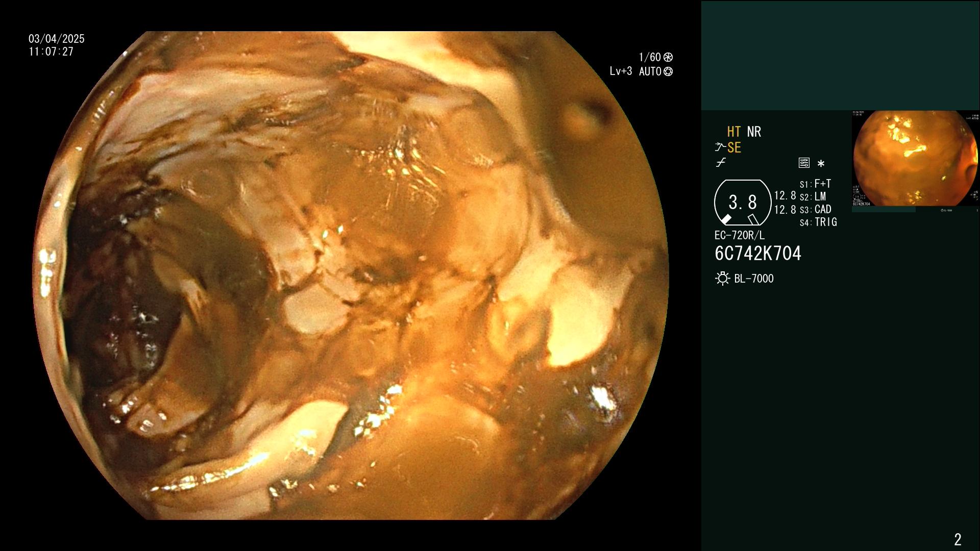Screen dimensions: 980x551
Task: Select the S2: LM switch assignment
Action: pos(813,196)
